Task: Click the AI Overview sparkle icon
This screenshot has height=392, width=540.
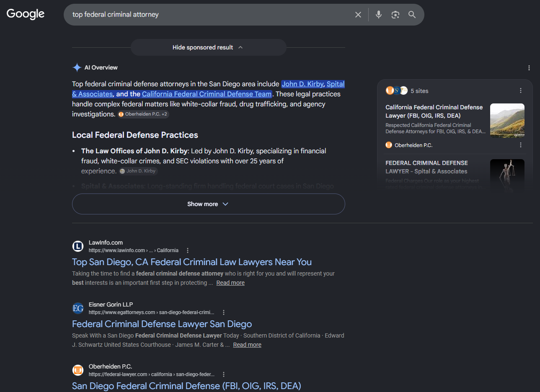Action: 77,67
